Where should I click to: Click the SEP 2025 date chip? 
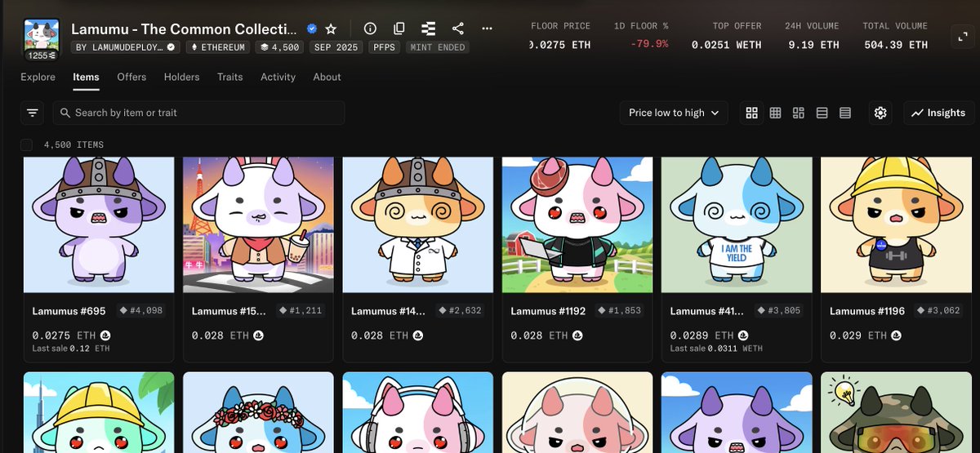pyautogui.click(x=335, y=47)
